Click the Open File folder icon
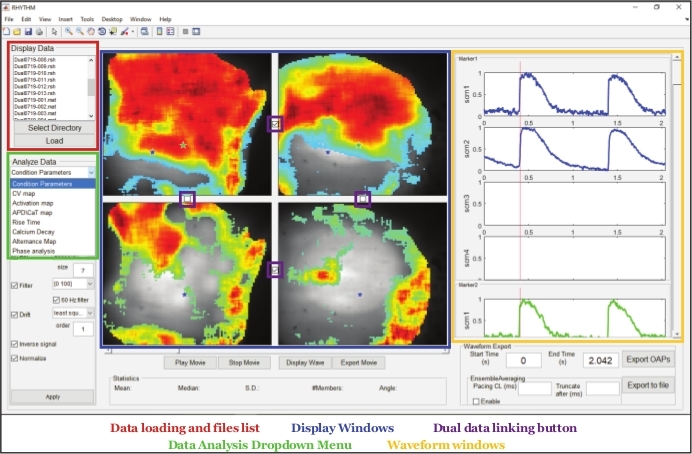The width and height of the screenshot is (692, 454). [x=17, y=31]
